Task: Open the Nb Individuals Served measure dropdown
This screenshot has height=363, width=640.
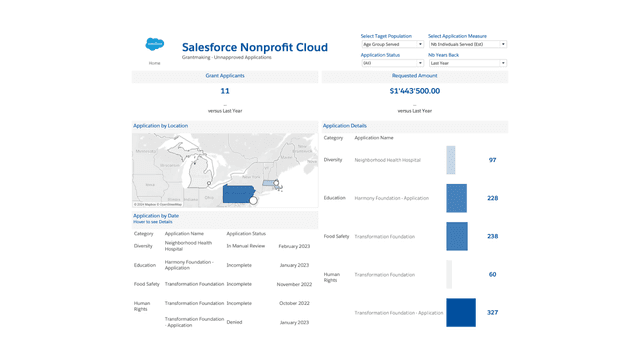Action: (x=468, y=44)
